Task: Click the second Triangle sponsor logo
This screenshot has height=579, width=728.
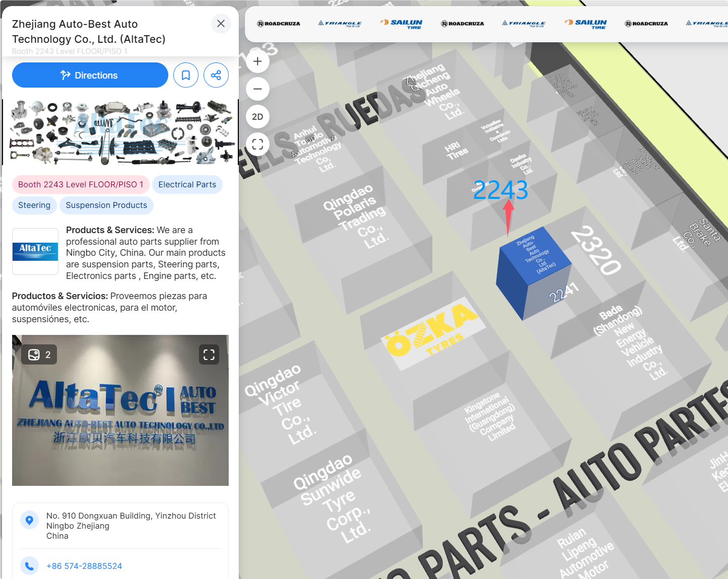Action: tap(524, 24)
